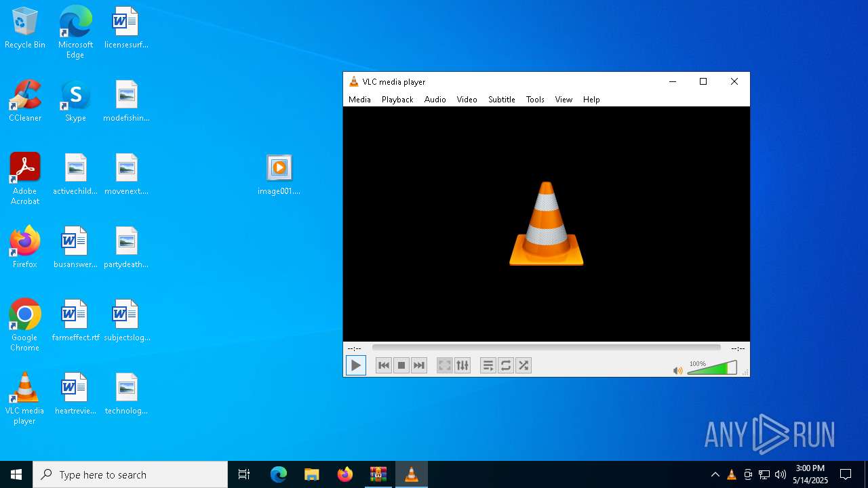Select the partydeath image file icon
This screenshot has width=868, height=488.
click(126, 247)
